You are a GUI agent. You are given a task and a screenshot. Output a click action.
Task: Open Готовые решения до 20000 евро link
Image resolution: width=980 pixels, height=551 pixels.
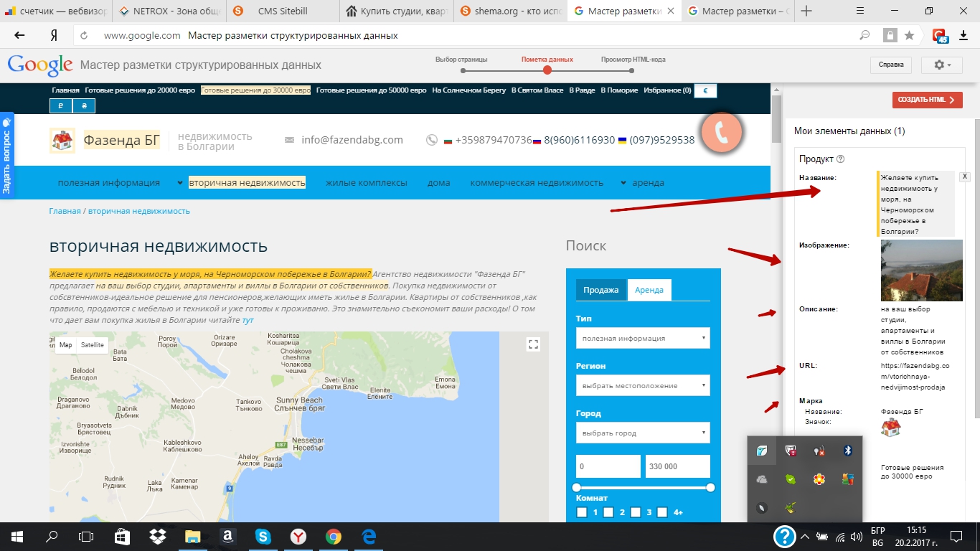click(x=140, y=90)
